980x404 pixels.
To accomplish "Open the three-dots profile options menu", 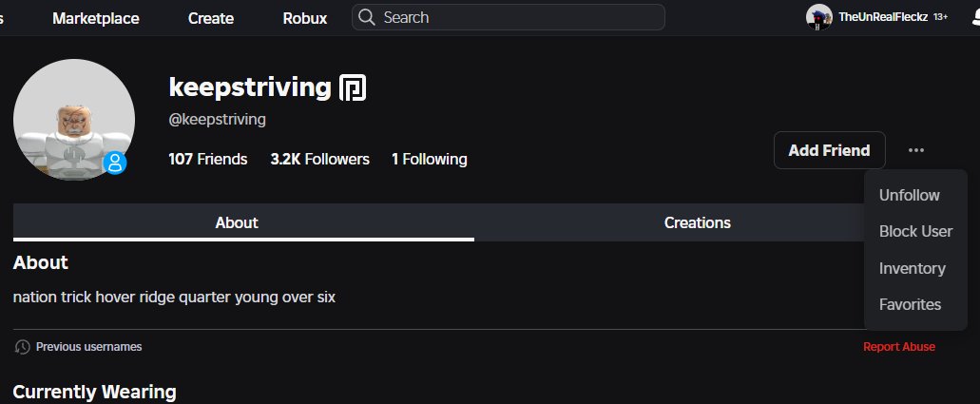I will click(x=916, y=150).
